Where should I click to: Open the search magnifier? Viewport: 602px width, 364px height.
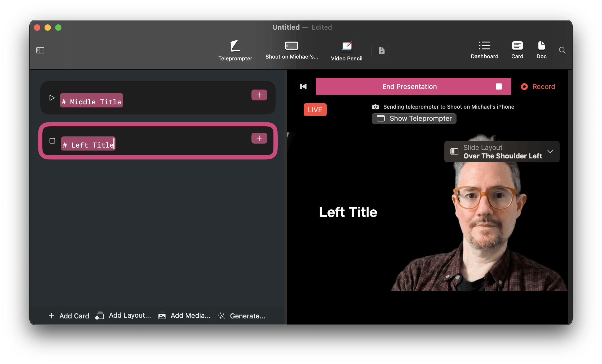click(562, 50)
